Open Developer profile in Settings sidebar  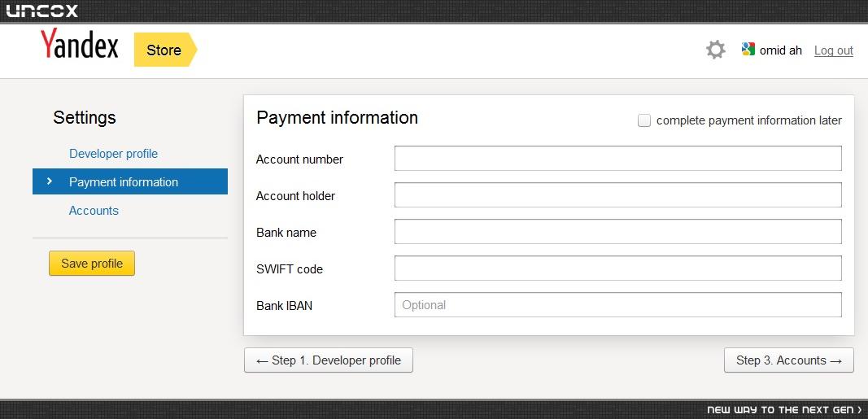tap(113, 153)
